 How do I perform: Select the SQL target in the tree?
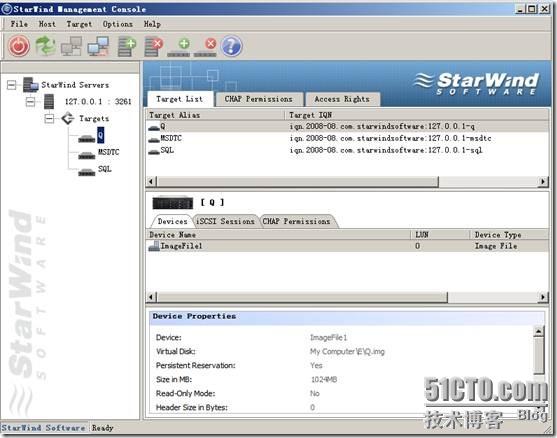[x=104, y=169]
